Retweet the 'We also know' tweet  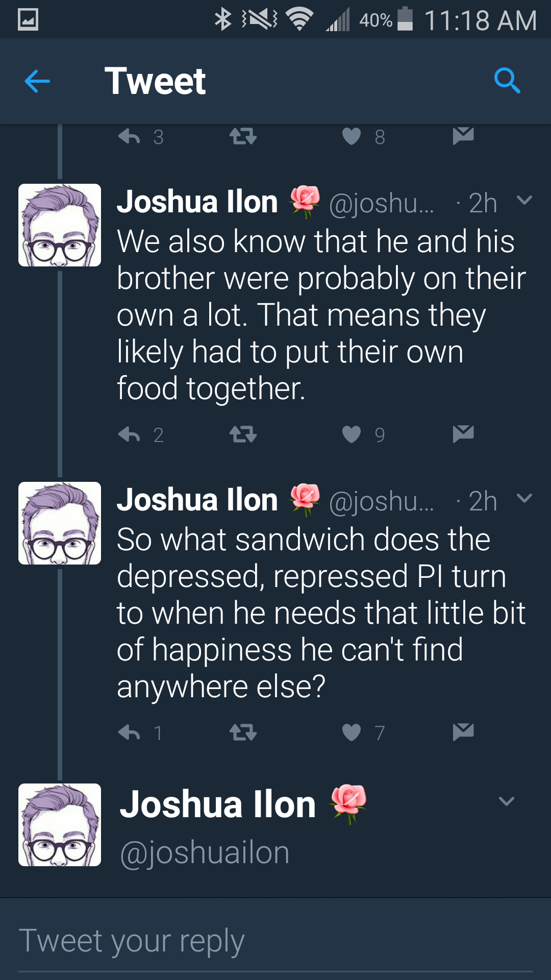(x=243, y=435)
